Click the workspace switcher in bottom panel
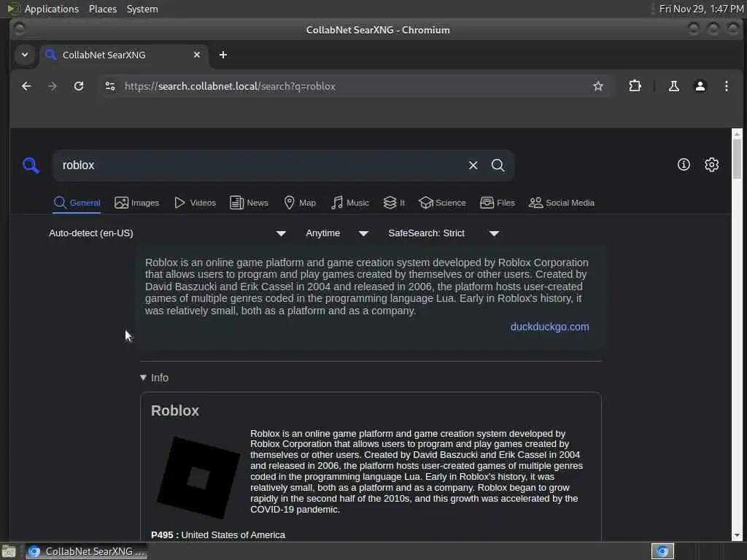Viewport: 747px width, 560px height. point(662,551)
